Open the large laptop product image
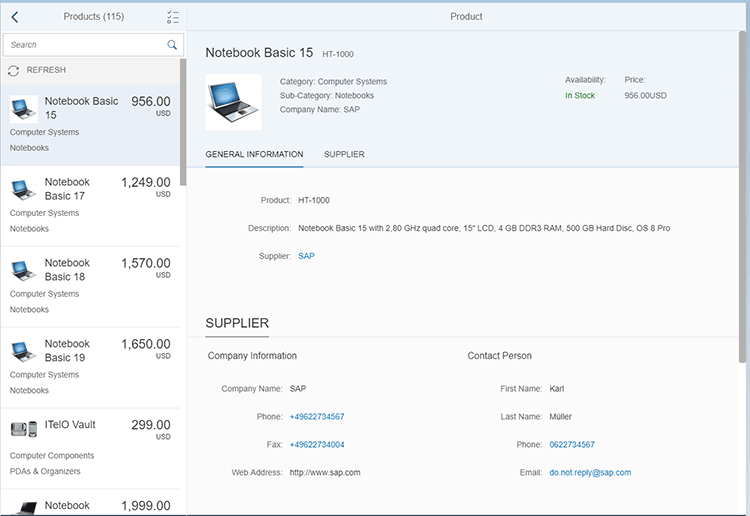 tap(233, 102)
